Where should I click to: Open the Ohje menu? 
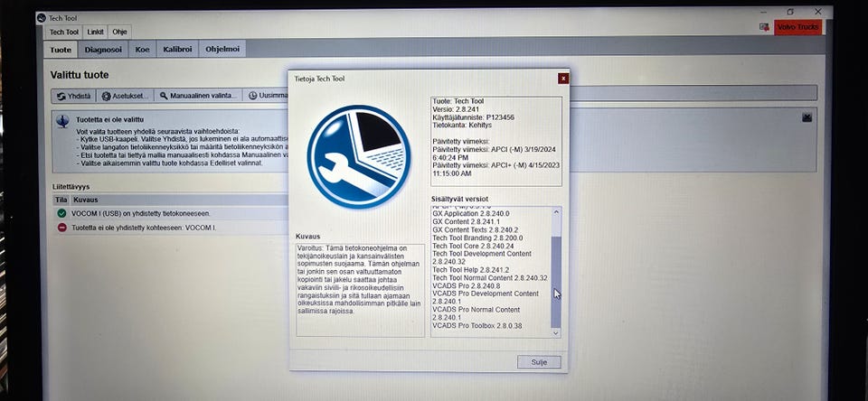point(119,33)
